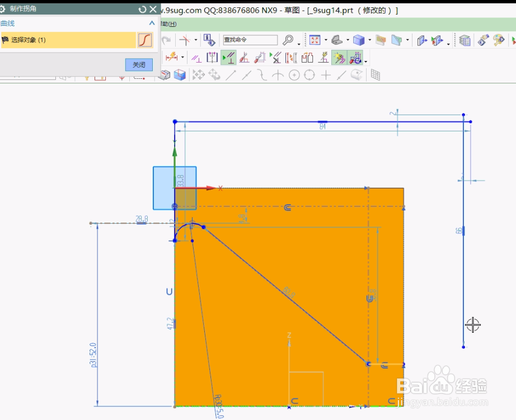Click the Alternate Solution icon
The image size is (516, 420).
click(x=323, y=58)
